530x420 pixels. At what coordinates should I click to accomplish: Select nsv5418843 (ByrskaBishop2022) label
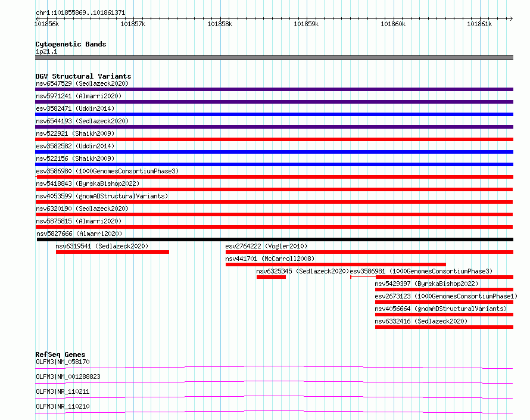tap(88, 183)
